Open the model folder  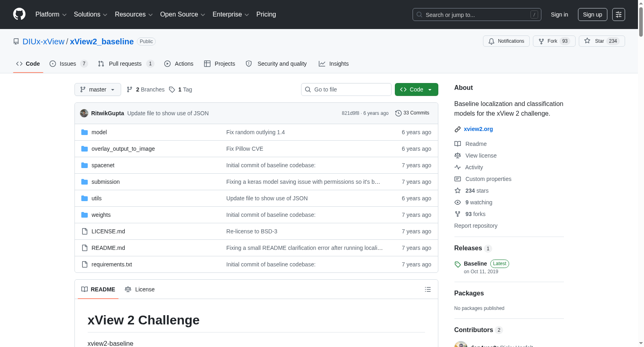(x=99, y=132)
